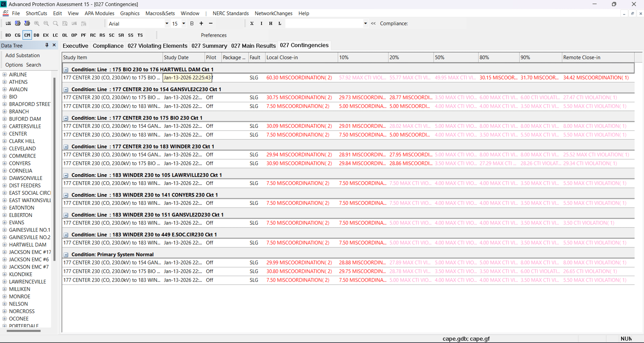This screenshot has height=343, width=644.
Task: Open the OL module button
Action: pyautogui.click(x=65, y=35)
